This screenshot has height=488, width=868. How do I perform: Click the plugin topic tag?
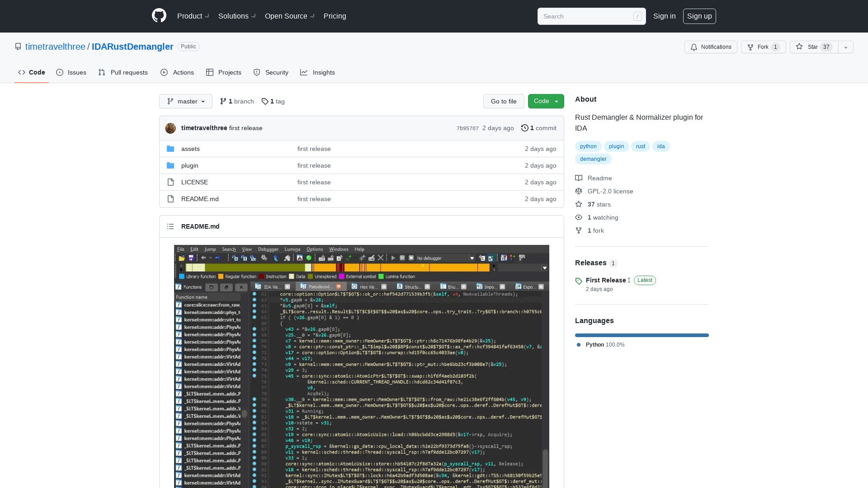pos(616,146)
